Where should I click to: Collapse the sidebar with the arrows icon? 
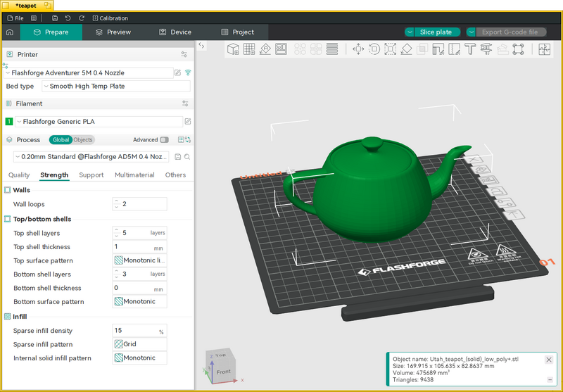point(201,46)
